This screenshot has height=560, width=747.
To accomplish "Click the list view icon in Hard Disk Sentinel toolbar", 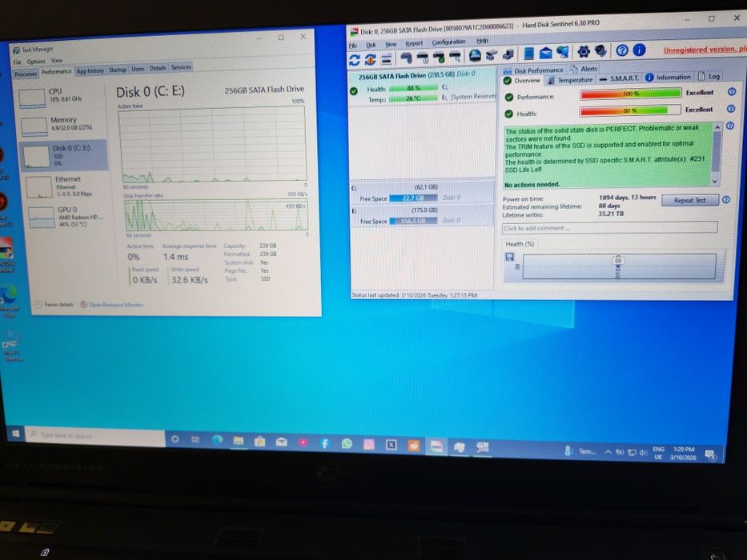I will point(387,59).
